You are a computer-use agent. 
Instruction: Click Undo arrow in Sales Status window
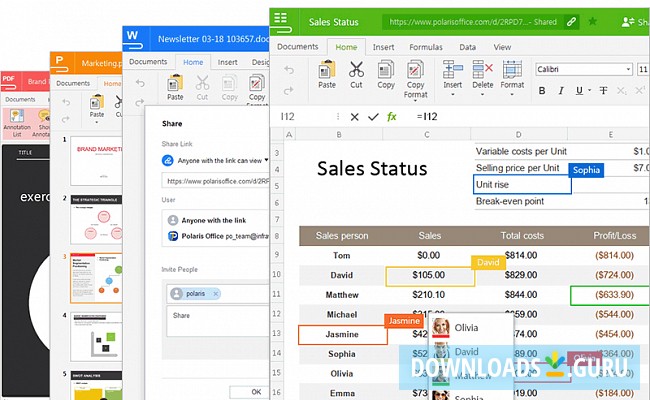(289, 70)
